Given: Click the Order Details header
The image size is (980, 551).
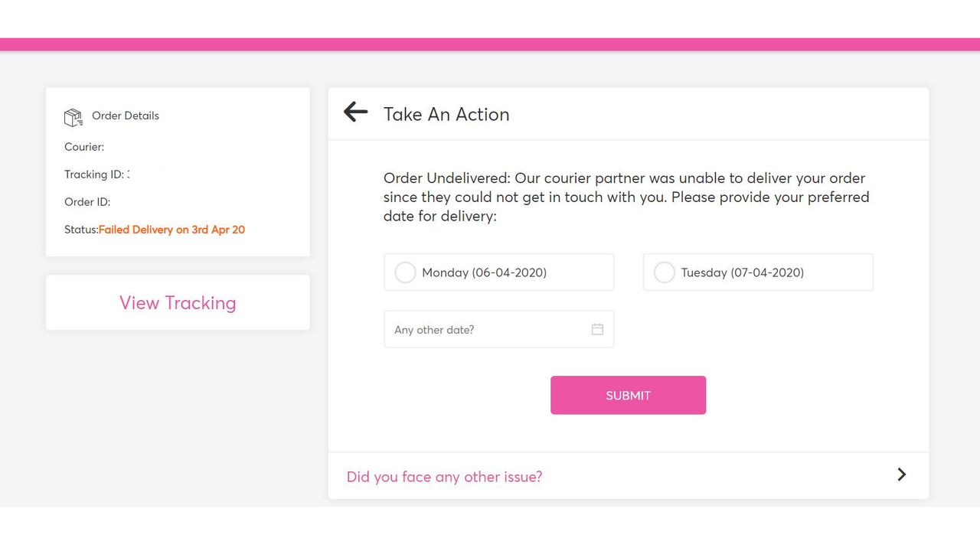Looking at the screenshot, I should [x=125, y=116].
